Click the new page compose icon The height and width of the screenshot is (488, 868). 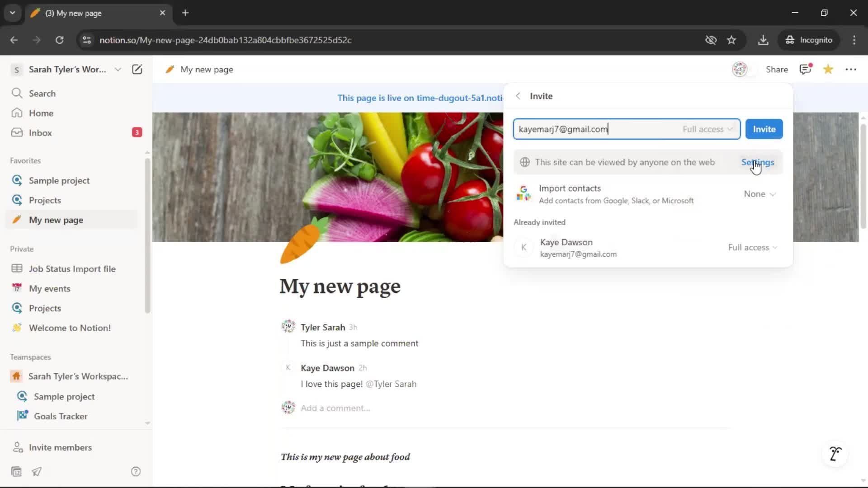coord(137,69)
